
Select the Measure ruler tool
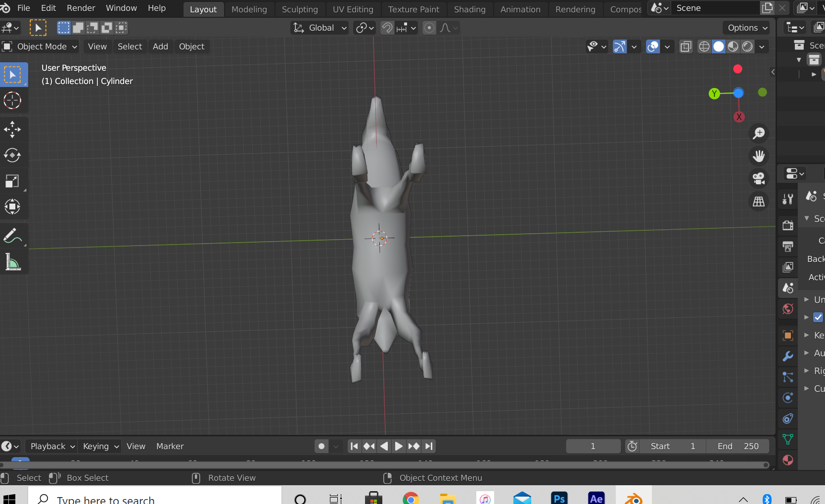12,262
